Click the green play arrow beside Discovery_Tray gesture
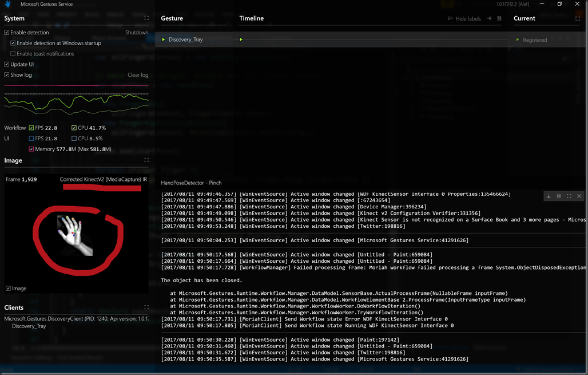This screenshot has height=375, width=588. [164, 40]
